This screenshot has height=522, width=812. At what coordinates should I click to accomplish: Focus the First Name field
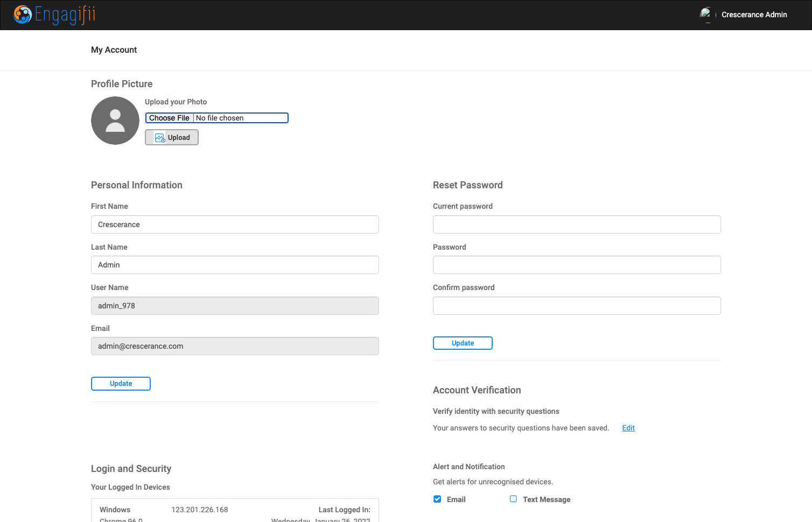click(235, 224)
